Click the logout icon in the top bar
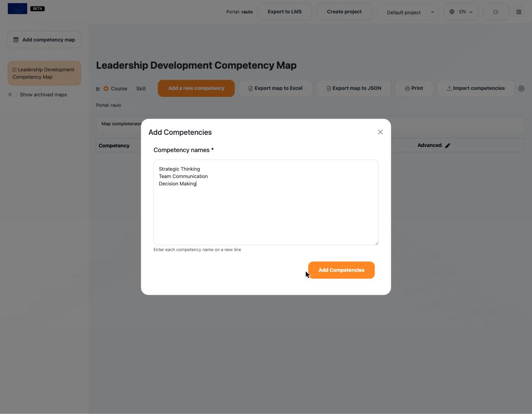The height and width of the screenshot is (414, 532). [496, 12]
